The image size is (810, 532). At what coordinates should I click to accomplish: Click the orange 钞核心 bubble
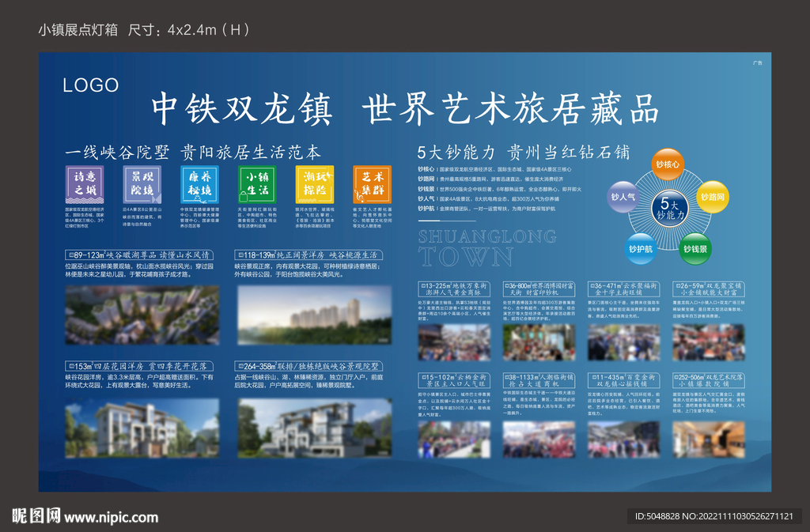(668, 164)
